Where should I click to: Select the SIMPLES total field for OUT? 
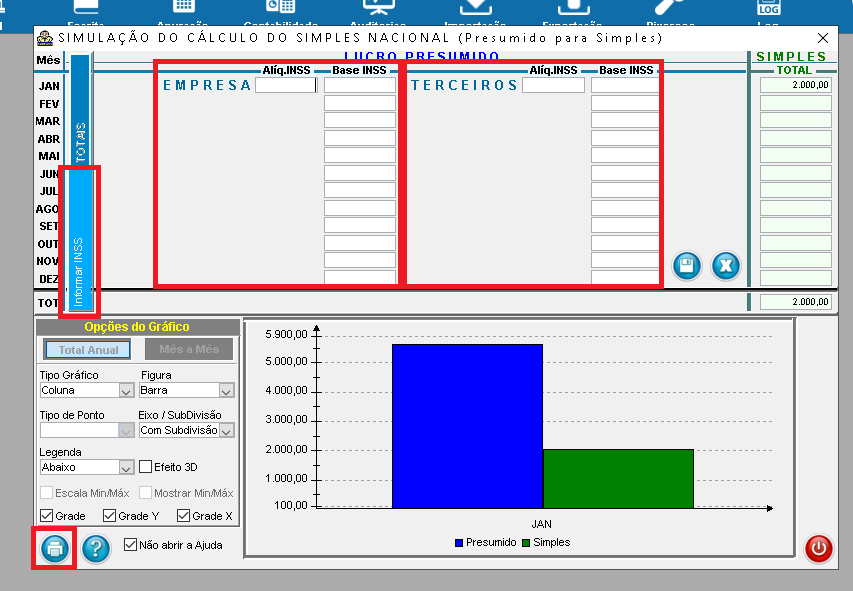[x=795, y=243]
